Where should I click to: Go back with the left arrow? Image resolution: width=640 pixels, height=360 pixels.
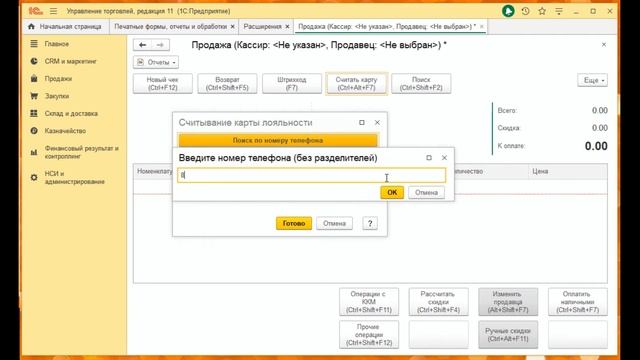[142, 45]
